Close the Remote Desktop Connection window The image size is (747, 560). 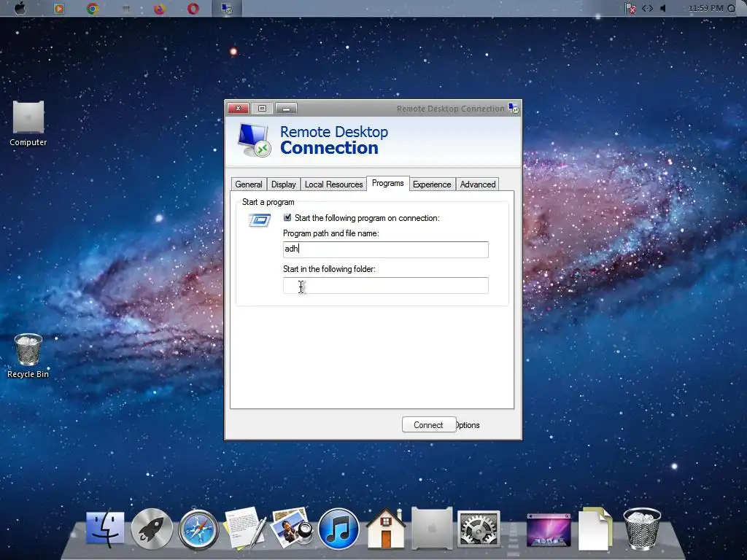238,109
